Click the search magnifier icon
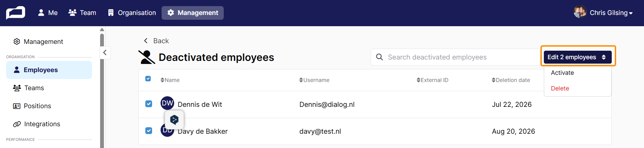Screen dimensions: 644x148 click(x=380, y=57)
